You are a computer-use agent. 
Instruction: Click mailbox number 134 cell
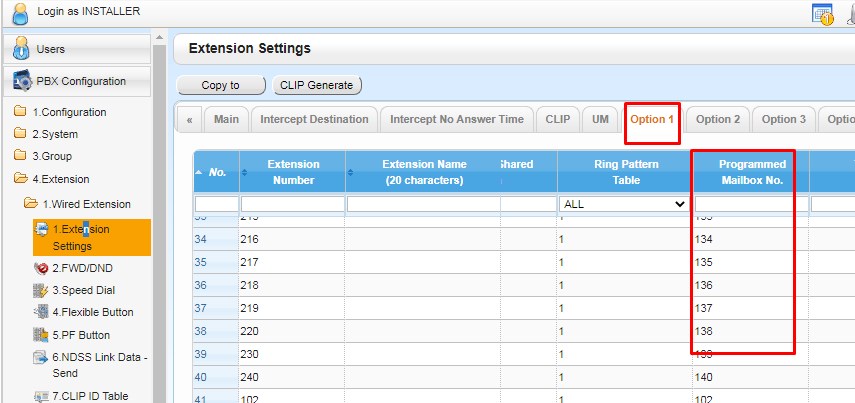751,239
